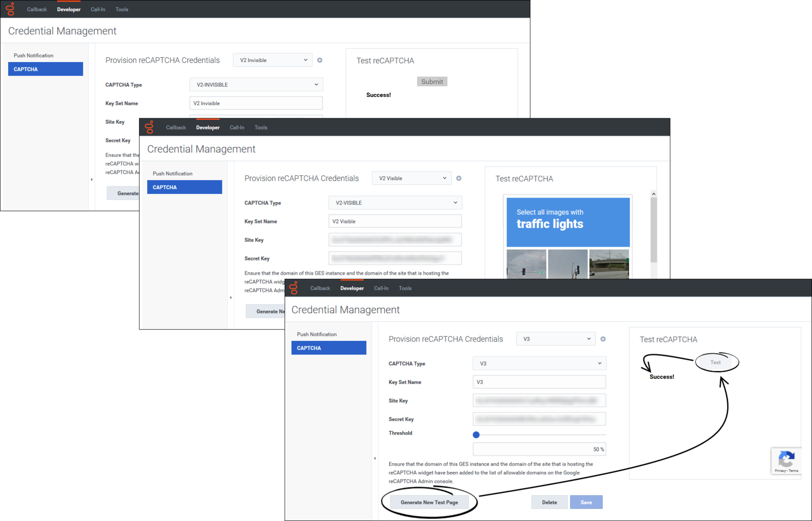Click the plus icon beside the V2 Invisible dropdown
The width and height of the screenshot is (812, 521).
(320, 60)
